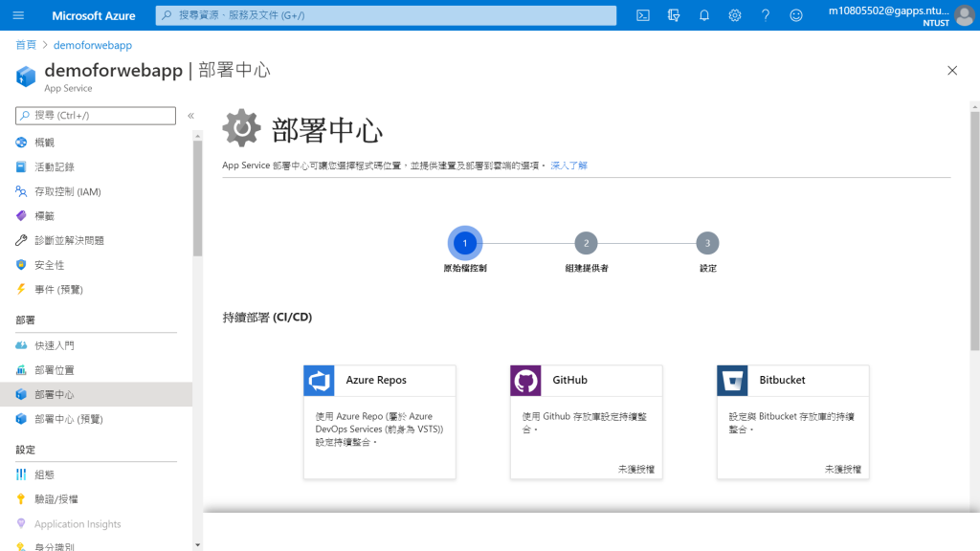Open account avatar menu

[x=965, y=15]
